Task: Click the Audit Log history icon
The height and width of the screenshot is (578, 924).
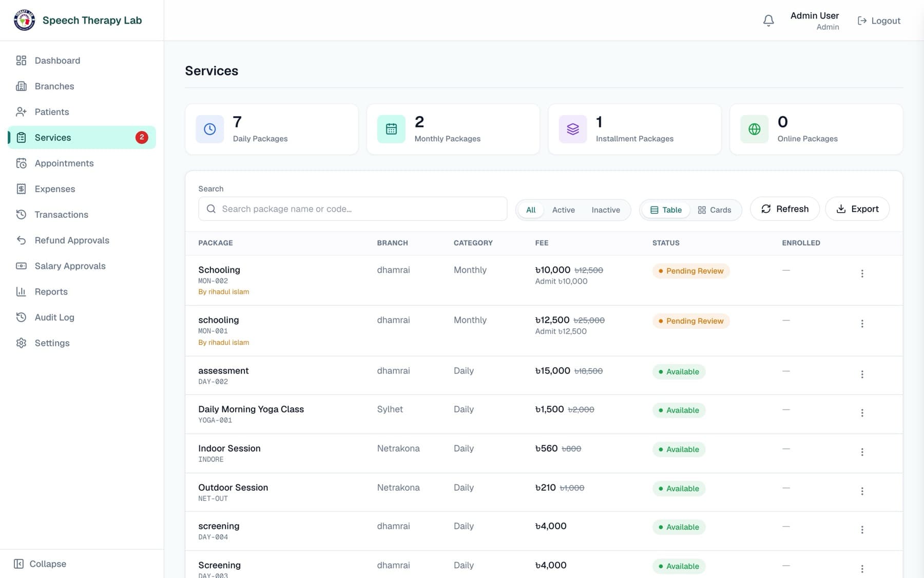Action: point(21,318)
